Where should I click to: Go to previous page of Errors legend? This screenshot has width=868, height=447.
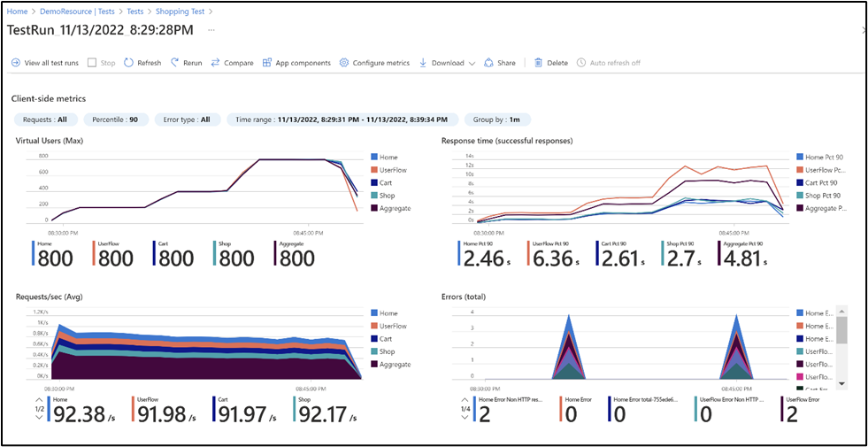[466, 399]
